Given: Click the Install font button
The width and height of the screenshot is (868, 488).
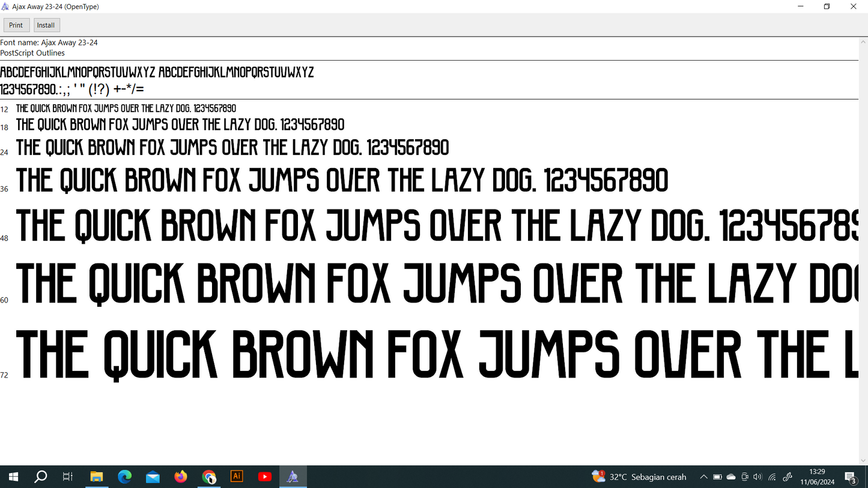Looking at the screenshot, I should pyautogui.click(x=46, y=25).
